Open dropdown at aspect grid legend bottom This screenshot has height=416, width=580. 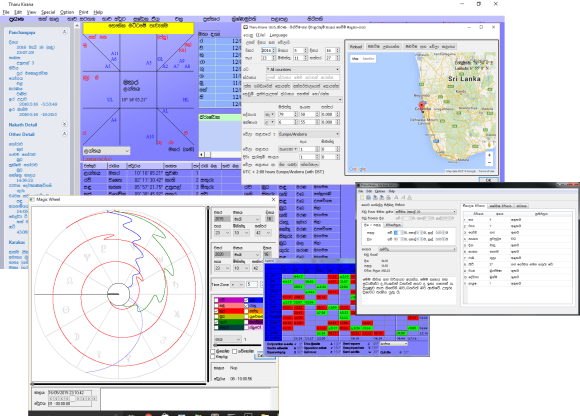[394, 344]
